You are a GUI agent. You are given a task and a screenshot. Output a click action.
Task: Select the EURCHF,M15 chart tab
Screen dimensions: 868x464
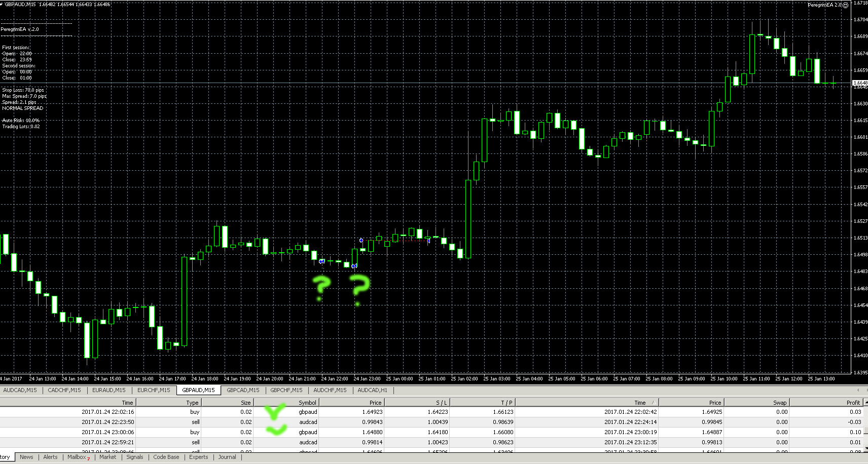pyautogui.click(x=154, y=390)
